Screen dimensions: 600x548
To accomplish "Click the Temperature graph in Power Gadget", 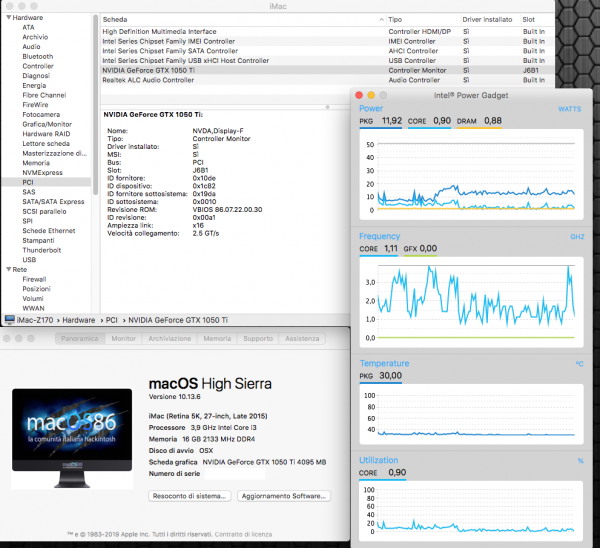I will click(x=471, y=414).
